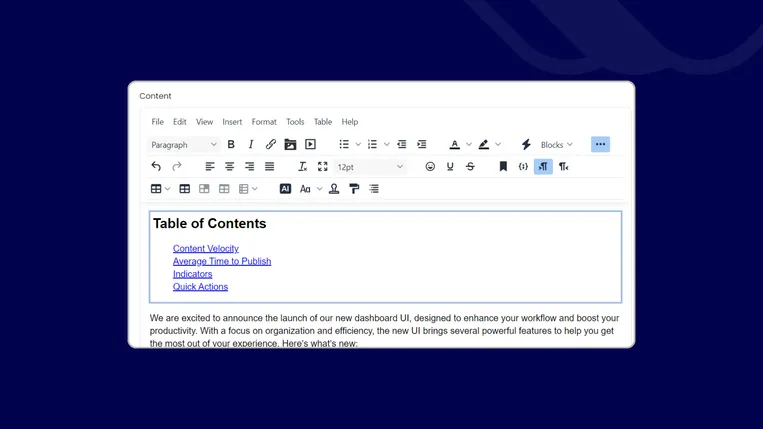Follow the Content Velocity link
The width and height of the screenshot is (763, 429).
pos(206,249)
